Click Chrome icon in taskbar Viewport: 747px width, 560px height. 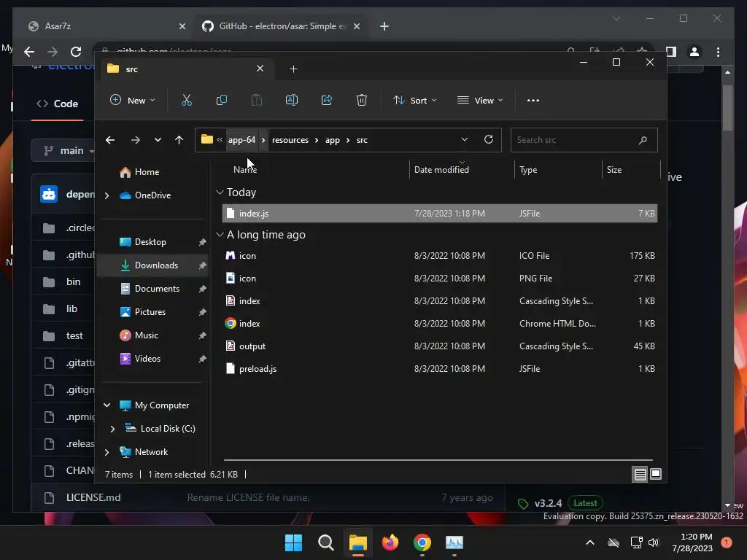(422, 542)
